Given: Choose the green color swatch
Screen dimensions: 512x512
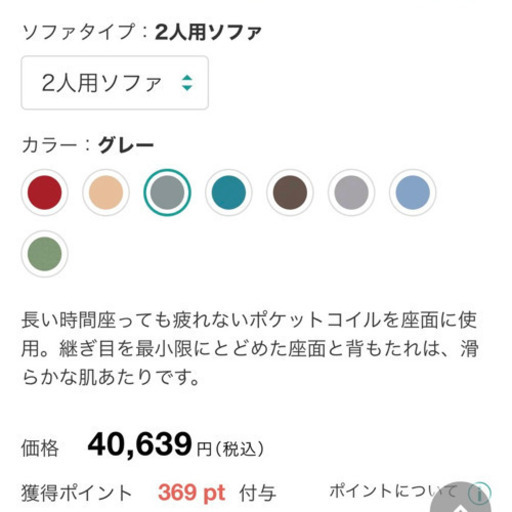Looking at the screenshot, I should (x=45, y=254).
